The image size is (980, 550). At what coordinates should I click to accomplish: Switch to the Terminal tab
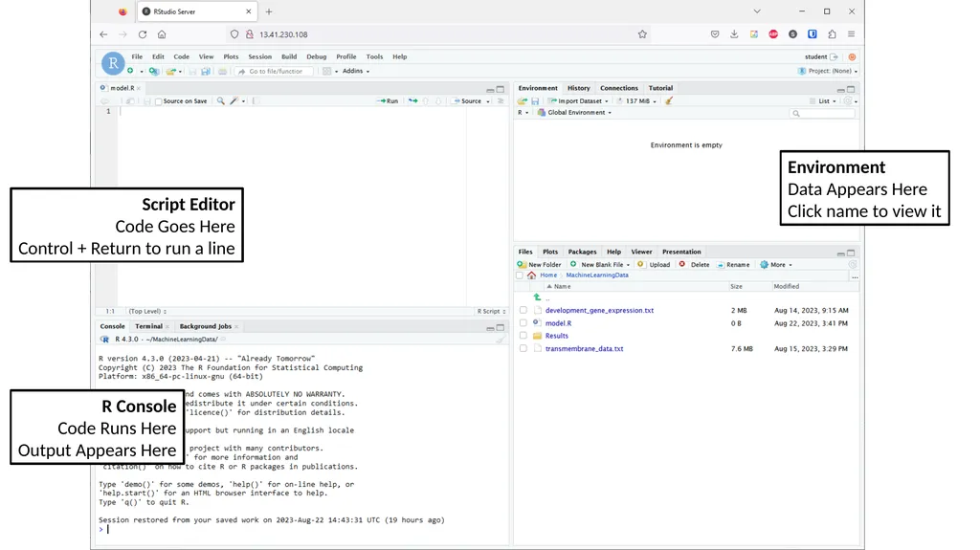tap(148, 326)
